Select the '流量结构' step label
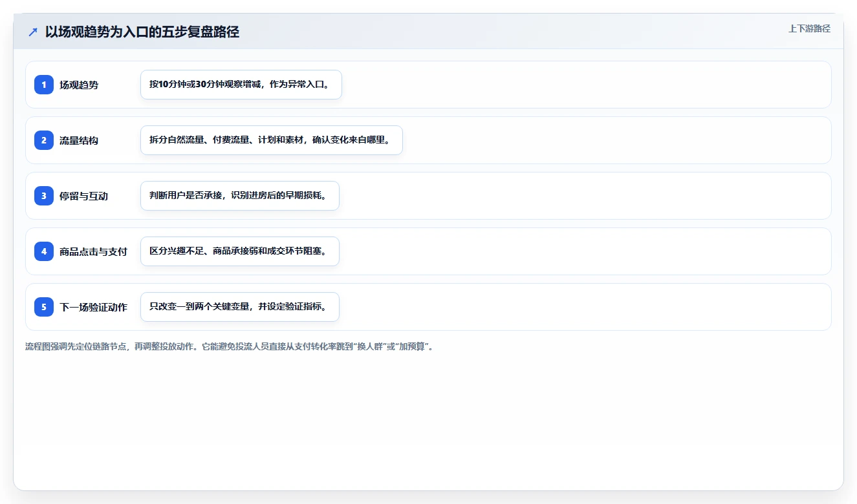Screen dimensions: 857x504 coord(79,140)
